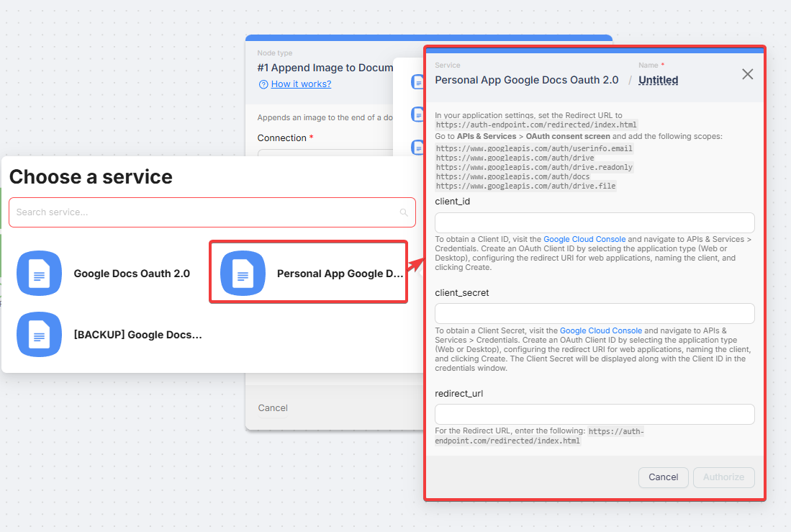Click Cancel in the Append Image node panel
Screen dimensions: 791x532
pos(273,408)
